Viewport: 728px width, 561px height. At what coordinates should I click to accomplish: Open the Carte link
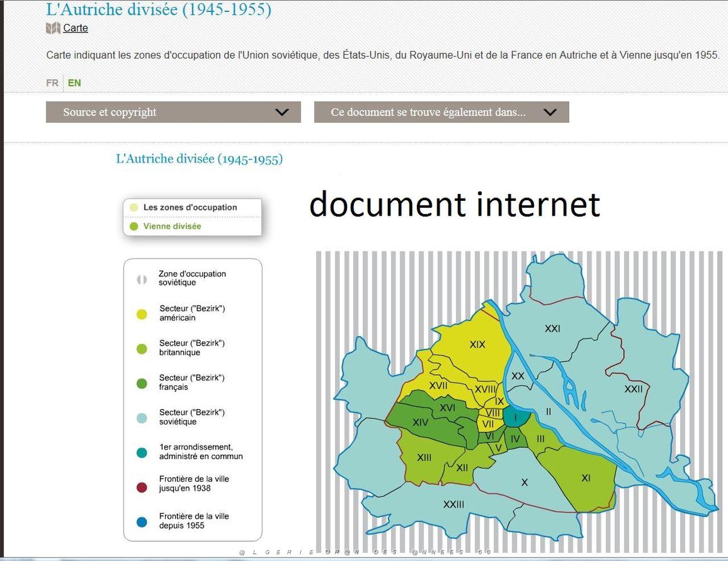tap(76, 28)
